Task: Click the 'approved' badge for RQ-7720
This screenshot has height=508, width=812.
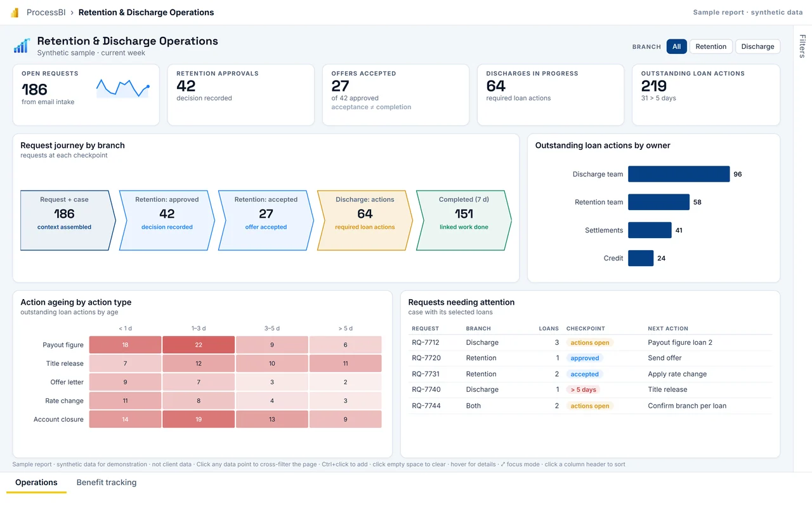Action: click(x=584, y=358)
